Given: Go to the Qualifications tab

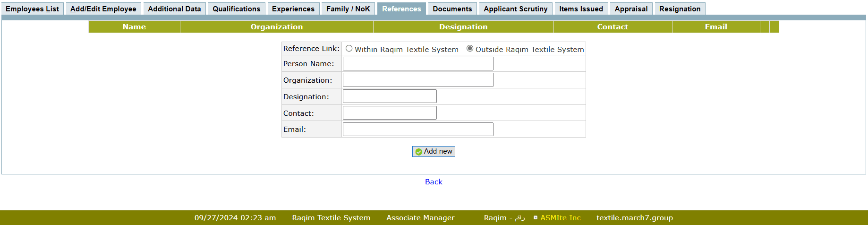Looking at the screenshot, I should (236, 9).
